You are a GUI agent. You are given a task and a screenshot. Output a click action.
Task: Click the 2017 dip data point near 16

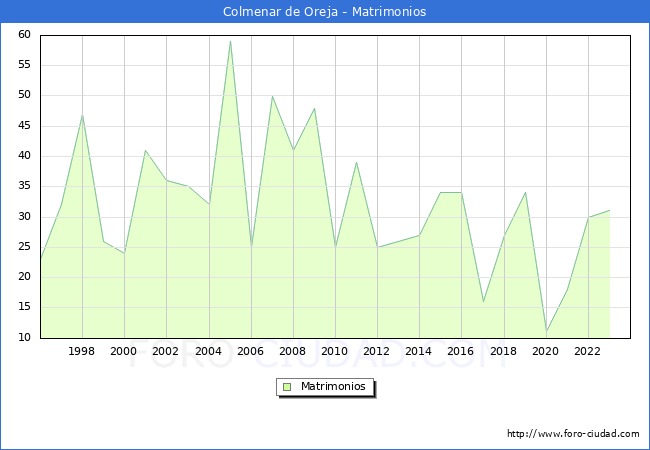(x=483, y=302)
